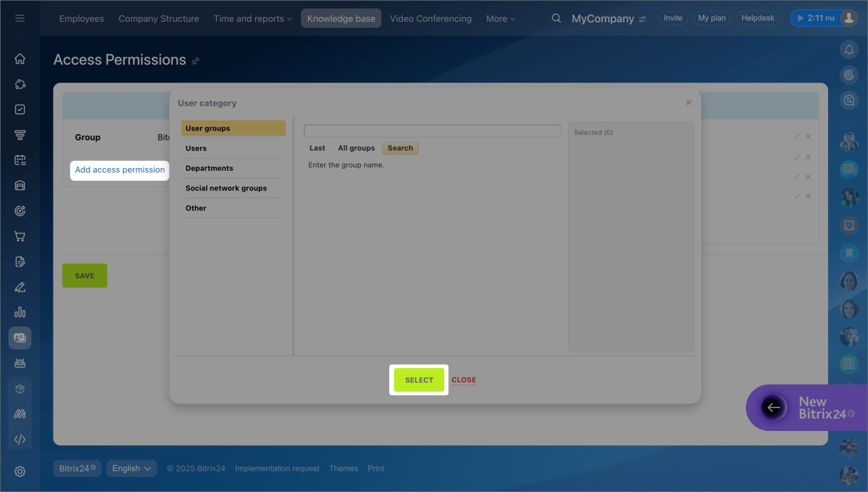The image size is (868, 492).
Task: Click the Add access permission link
Action: [x=120, y=170]
